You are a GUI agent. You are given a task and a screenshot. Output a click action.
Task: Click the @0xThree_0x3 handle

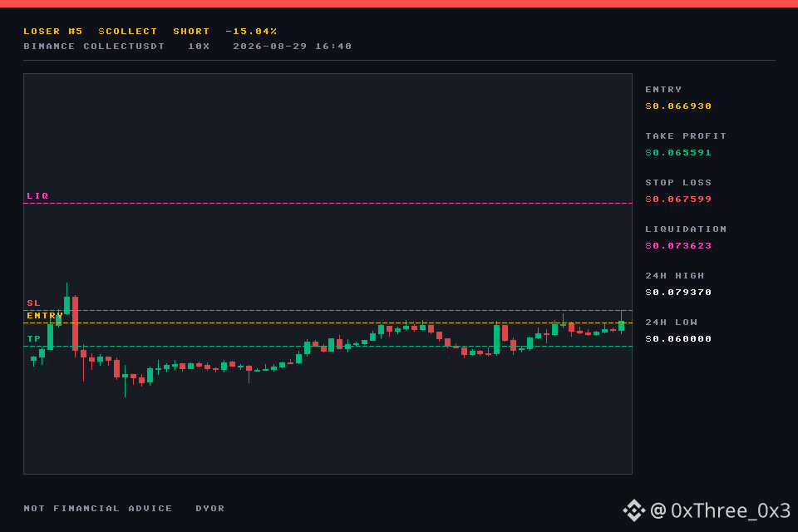click(x=720, y=510)
